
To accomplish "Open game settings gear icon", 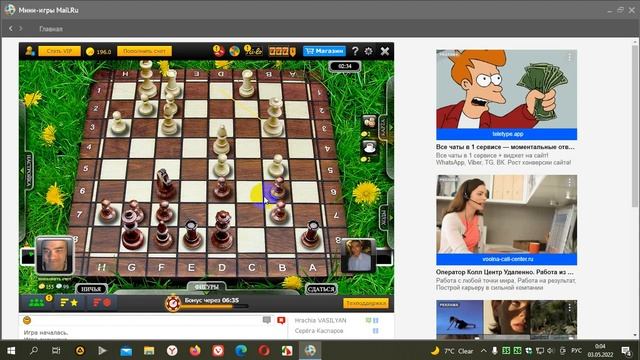I will point(369,51).
